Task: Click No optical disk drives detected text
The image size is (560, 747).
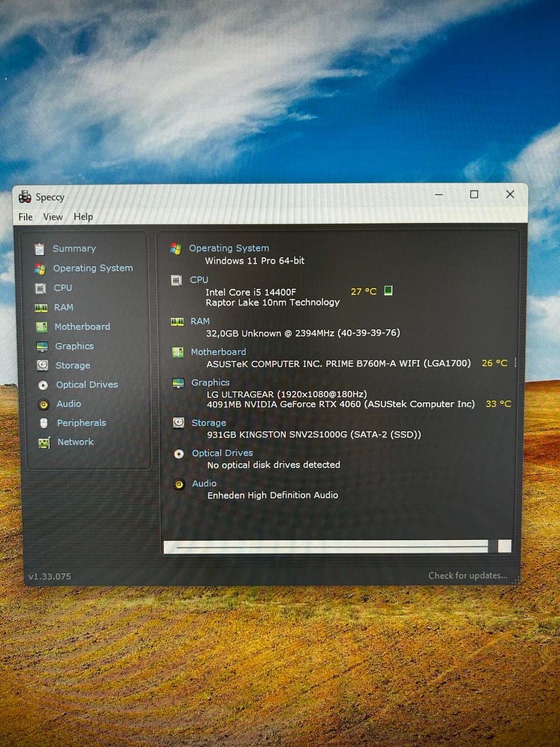Action: tap(274, 465)
